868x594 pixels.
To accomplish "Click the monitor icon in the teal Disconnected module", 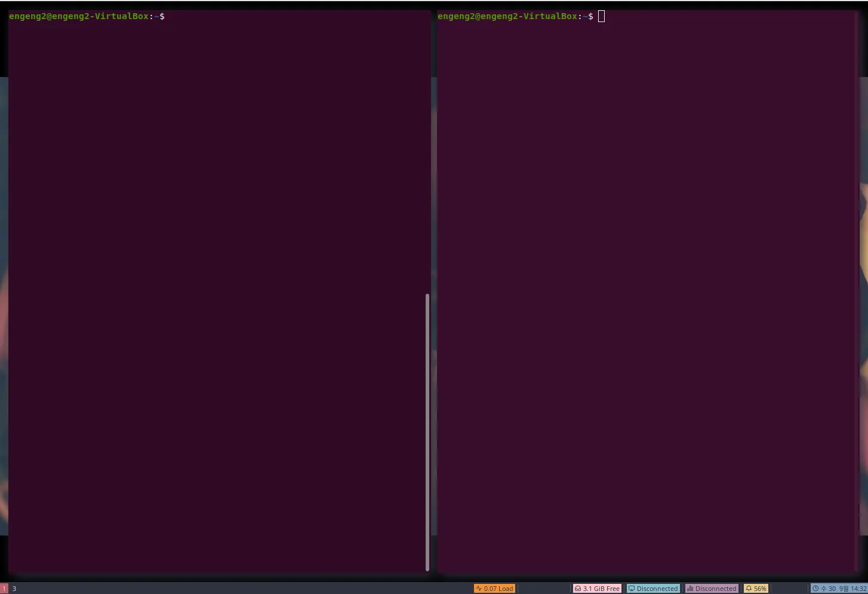I will coord(632,589).
